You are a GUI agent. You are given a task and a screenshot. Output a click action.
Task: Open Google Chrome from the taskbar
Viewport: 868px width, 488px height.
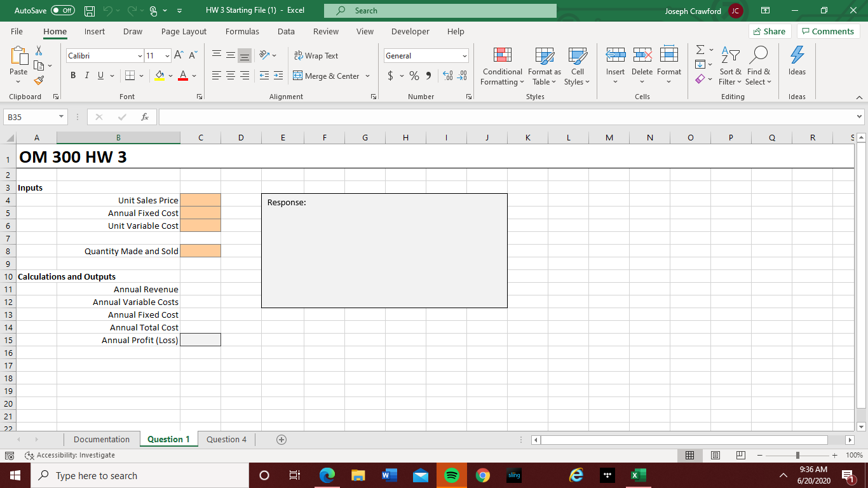(483, 475)
